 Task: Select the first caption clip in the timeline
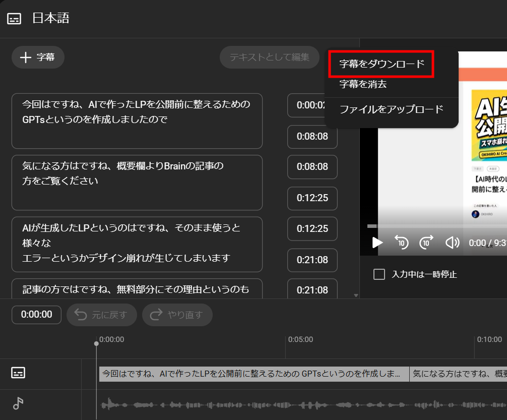coord(254,374)
